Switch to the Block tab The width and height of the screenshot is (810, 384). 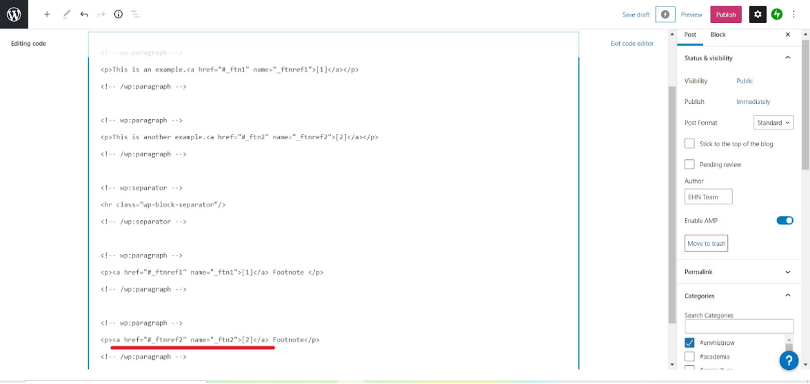pos(718,35)
